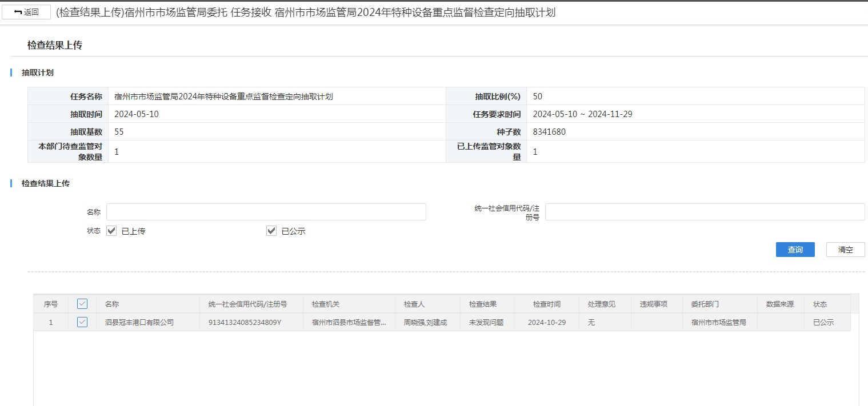The height and width of the screenshot is (406, 868).
Task: Click the 抽取比例 value 50
Action: [x=538, y=97]
